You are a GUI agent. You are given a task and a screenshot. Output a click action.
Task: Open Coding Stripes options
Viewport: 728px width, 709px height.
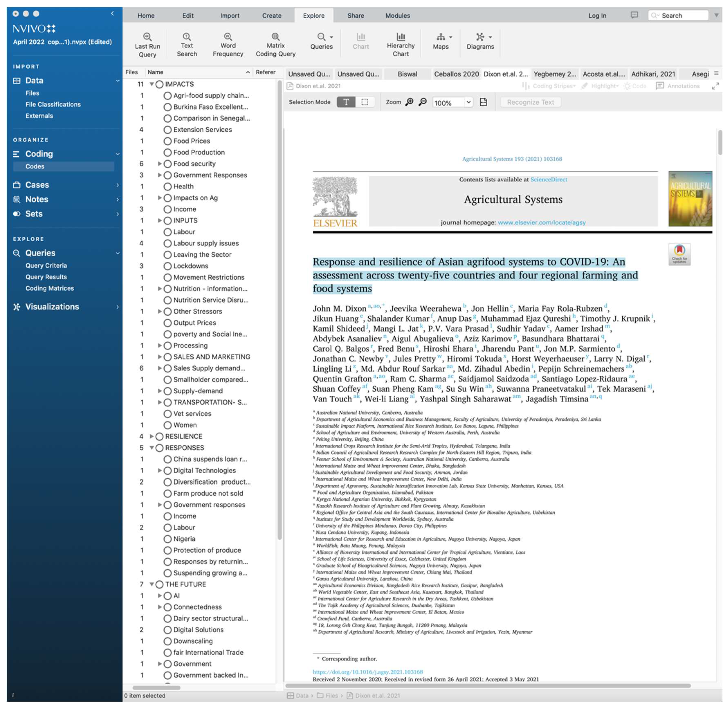coord(549,86)
